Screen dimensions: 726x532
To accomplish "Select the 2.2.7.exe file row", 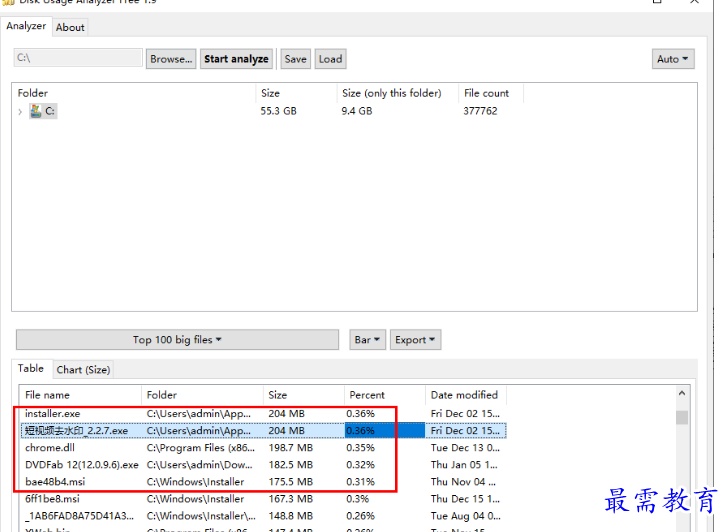I will click(263, 431).
